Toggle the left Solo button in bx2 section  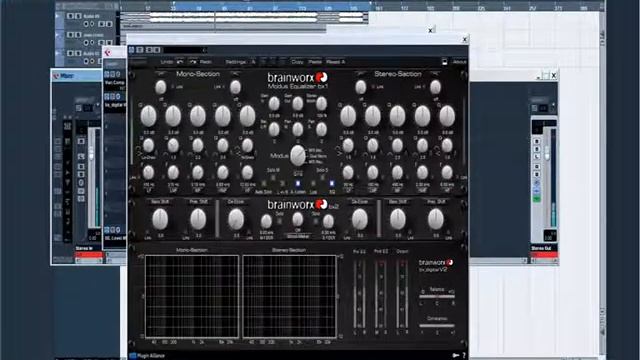click(x=280, y=221)
